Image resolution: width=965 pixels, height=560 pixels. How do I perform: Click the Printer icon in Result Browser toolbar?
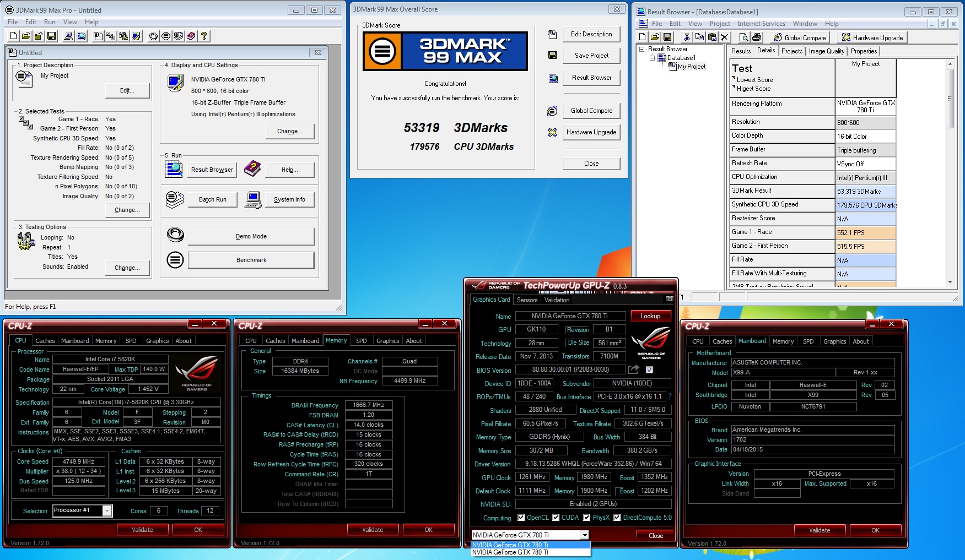click(x=757, y=37)
